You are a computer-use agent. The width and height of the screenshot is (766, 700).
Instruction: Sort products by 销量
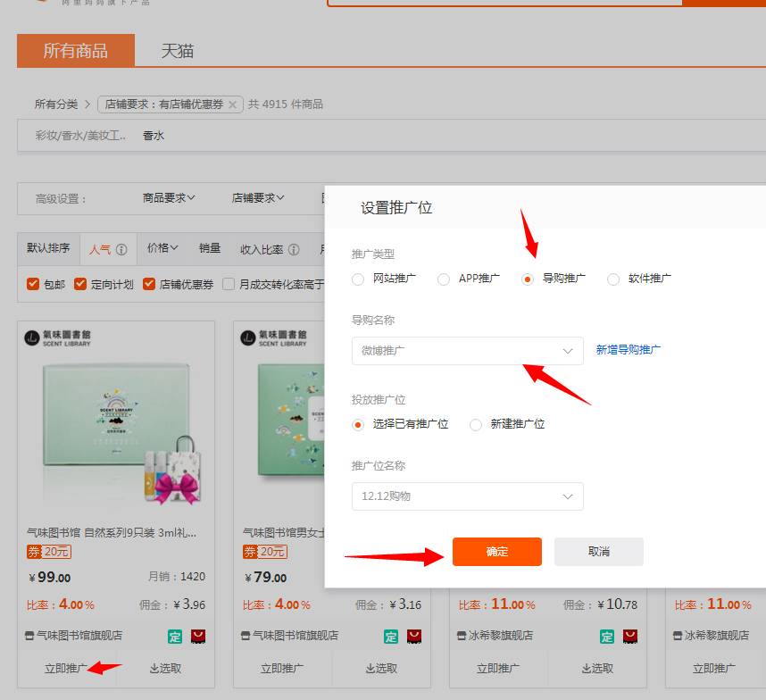point(210,248)
